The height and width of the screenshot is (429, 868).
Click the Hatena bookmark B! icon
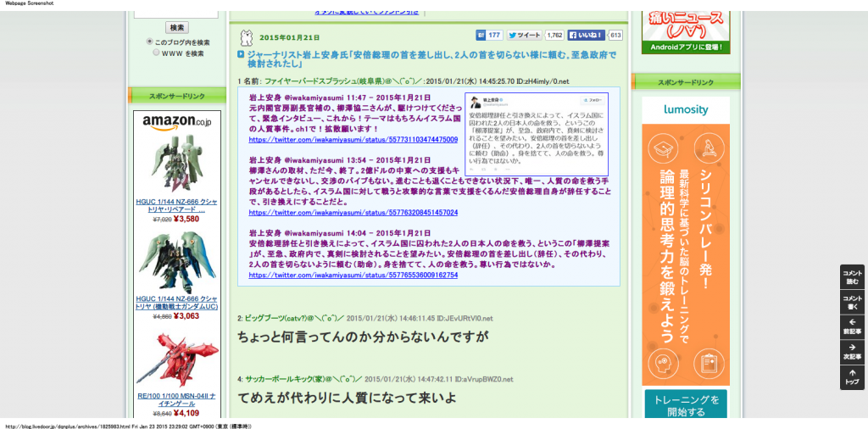pos(481,35)
